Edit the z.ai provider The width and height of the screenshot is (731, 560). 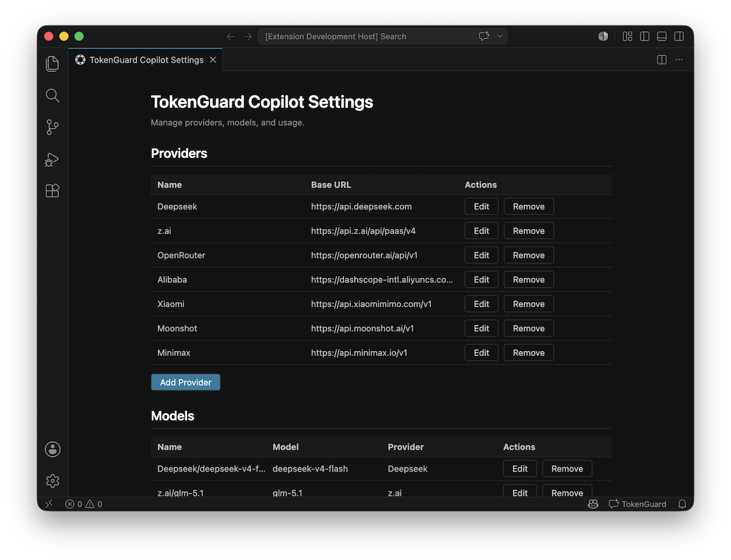tap(481, 231)
